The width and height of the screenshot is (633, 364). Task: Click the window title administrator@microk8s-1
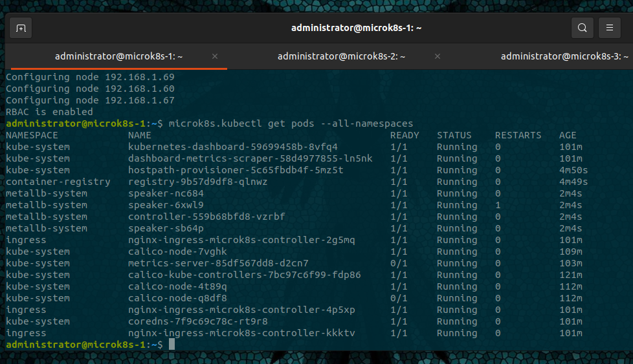pyautogui.click(x=356, y=28)
